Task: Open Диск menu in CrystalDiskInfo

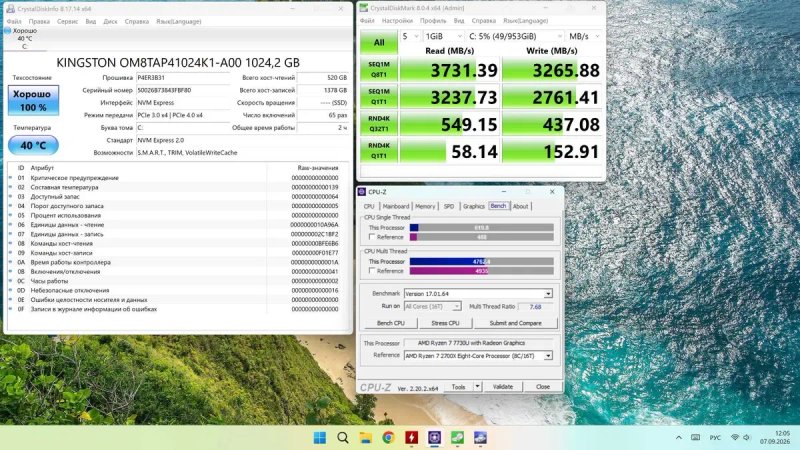Action: [x=110, y=21]
